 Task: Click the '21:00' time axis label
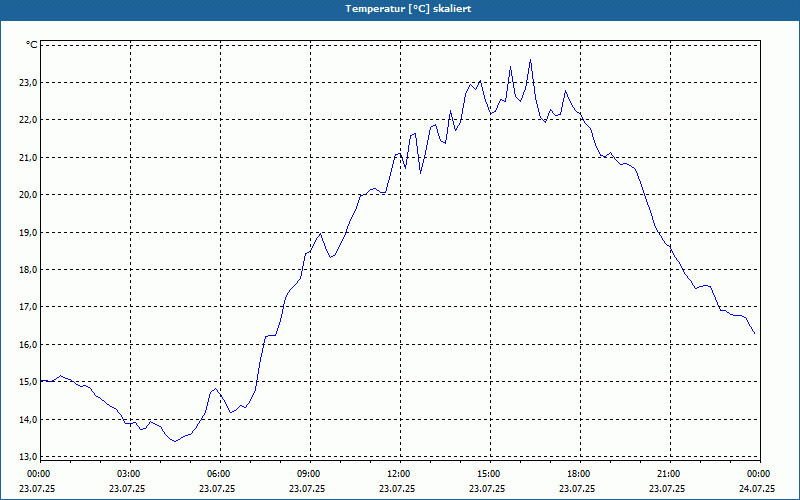point(670,474)
